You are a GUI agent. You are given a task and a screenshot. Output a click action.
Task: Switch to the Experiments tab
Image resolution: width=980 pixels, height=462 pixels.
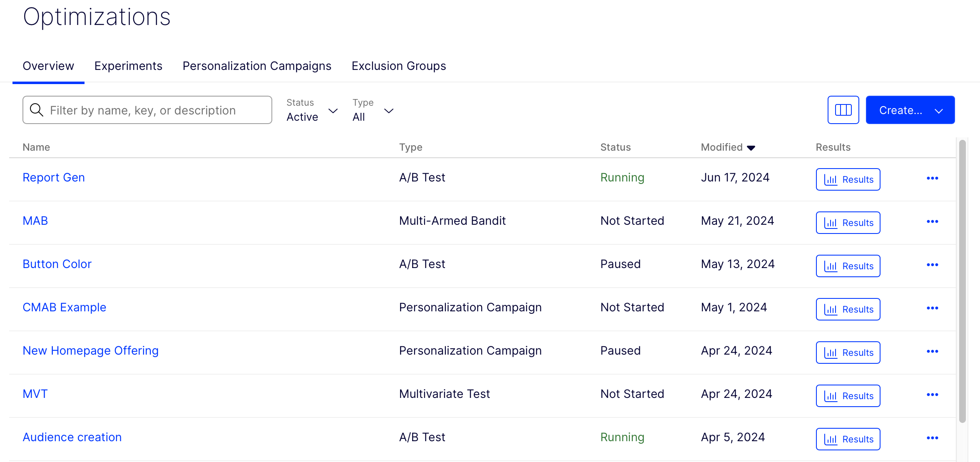coord(128,66)
